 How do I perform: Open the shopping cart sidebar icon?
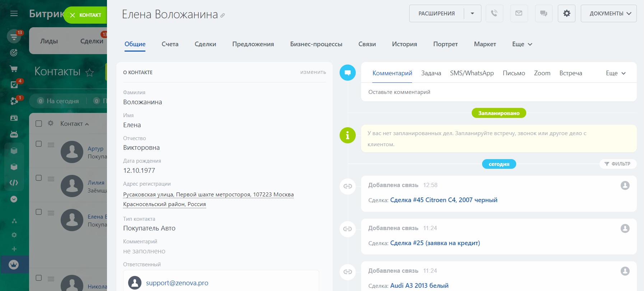point(14,69)
